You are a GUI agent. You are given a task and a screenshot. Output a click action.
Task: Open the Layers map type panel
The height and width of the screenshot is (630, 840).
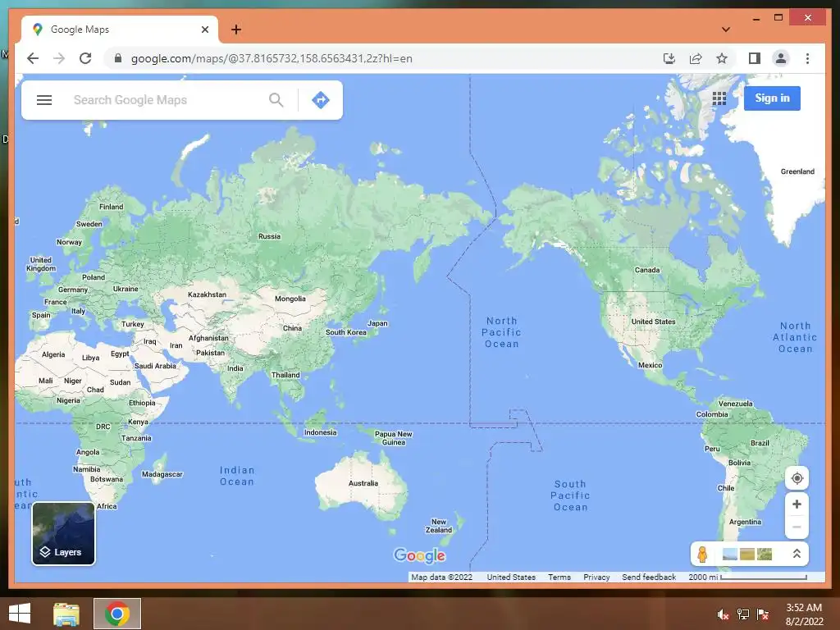pyautogui.click(x=63, y=533)
